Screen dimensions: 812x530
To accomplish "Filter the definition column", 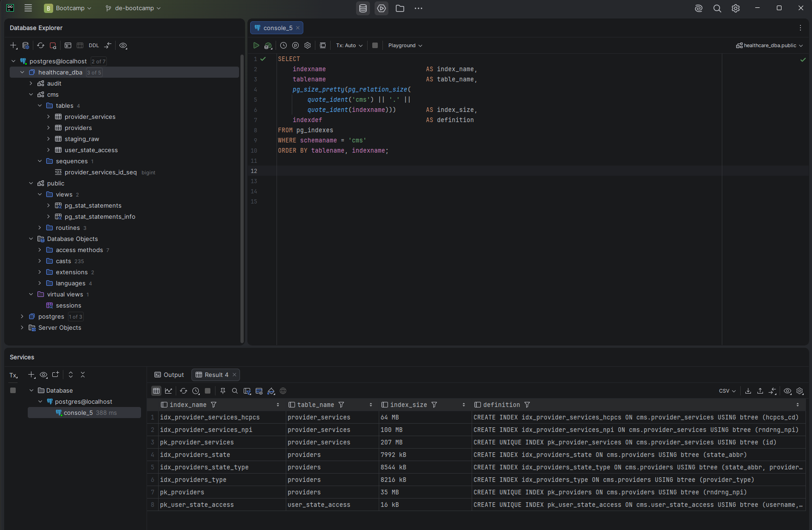I will tap(527, 405).
